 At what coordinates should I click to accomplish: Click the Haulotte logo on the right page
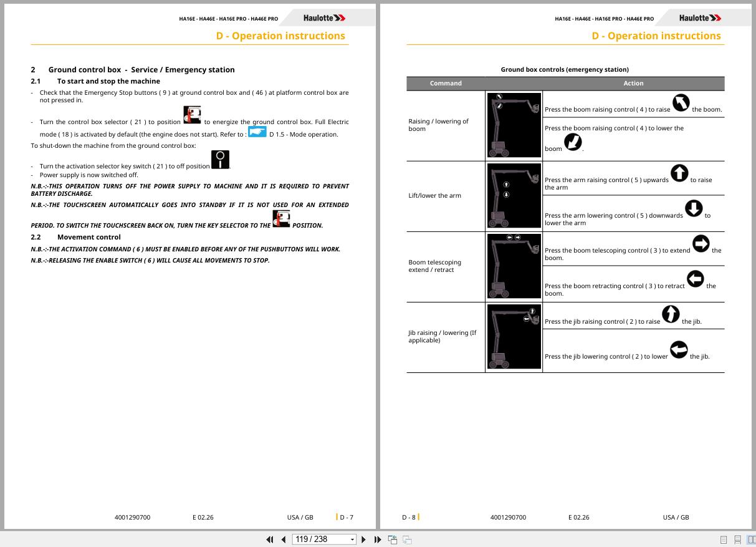pyautogui.click(x=700, y=18)
